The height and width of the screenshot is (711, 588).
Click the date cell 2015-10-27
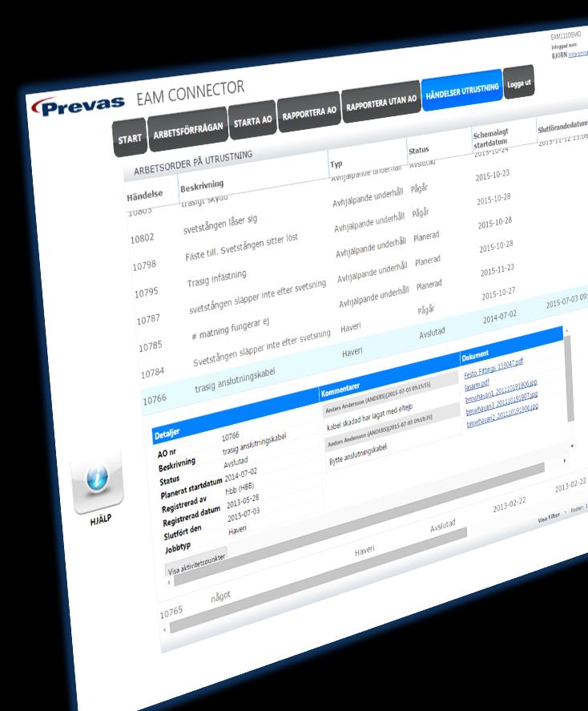point(499,293)
